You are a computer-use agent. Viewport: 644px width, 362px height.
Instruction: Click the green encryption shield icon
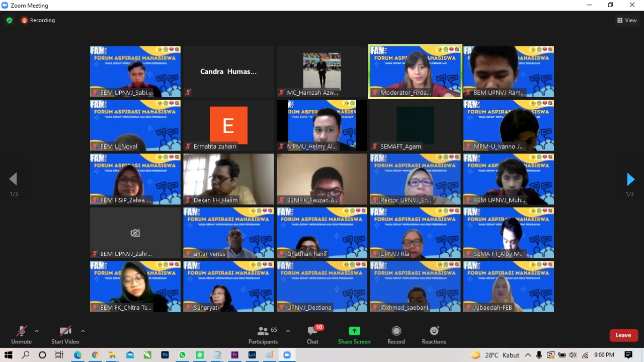[x=9, y=21]
